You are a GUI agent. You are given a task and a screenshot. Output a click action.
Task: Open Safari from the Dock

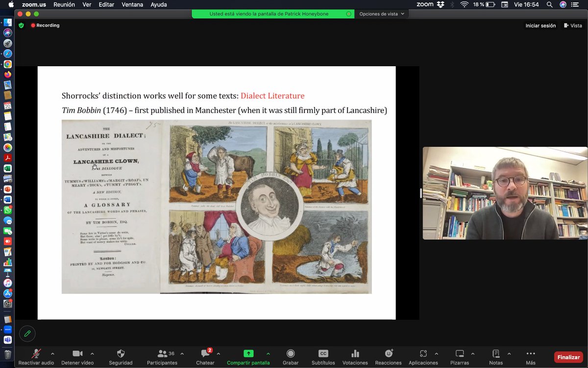pos(7,53)
